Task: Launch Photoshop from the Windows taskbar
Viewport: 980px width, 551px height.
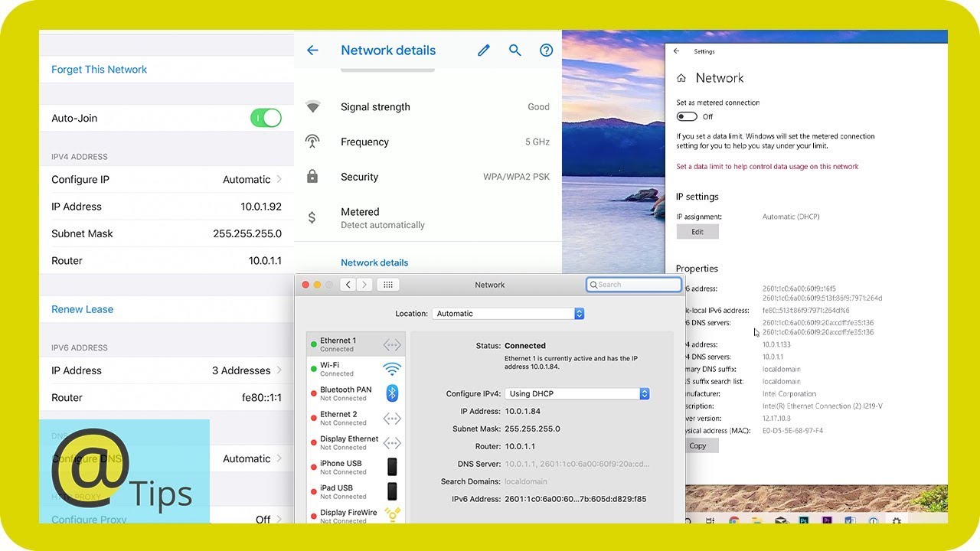Action: [x=804, y=520]
